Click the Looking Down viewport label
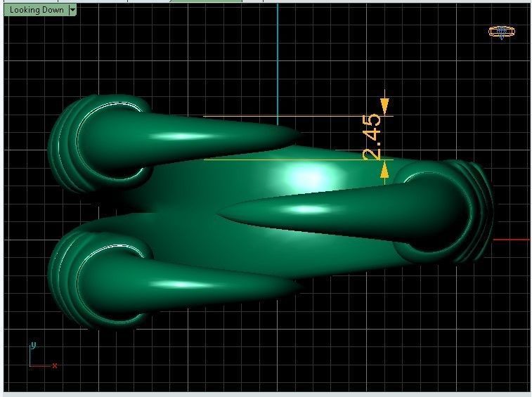Viewport: 532px width, 397px height. (37, 10)
